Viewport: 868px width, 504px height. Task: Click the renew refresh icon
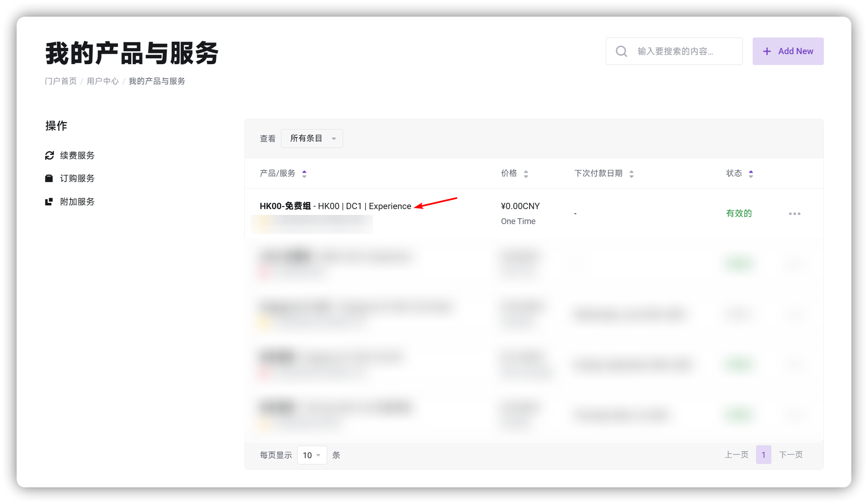[x=49, y=155]
